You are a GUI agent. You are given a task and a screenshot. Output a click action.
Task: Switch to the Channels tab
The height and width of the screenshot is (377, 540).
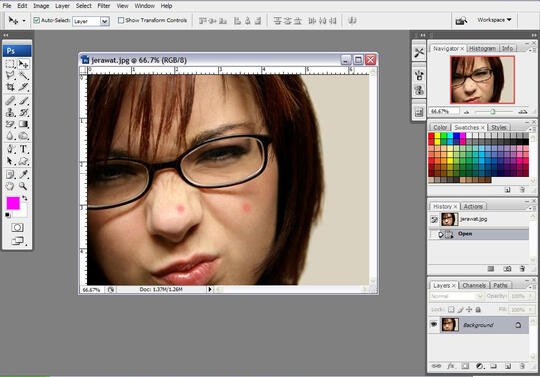coord(474,285)
